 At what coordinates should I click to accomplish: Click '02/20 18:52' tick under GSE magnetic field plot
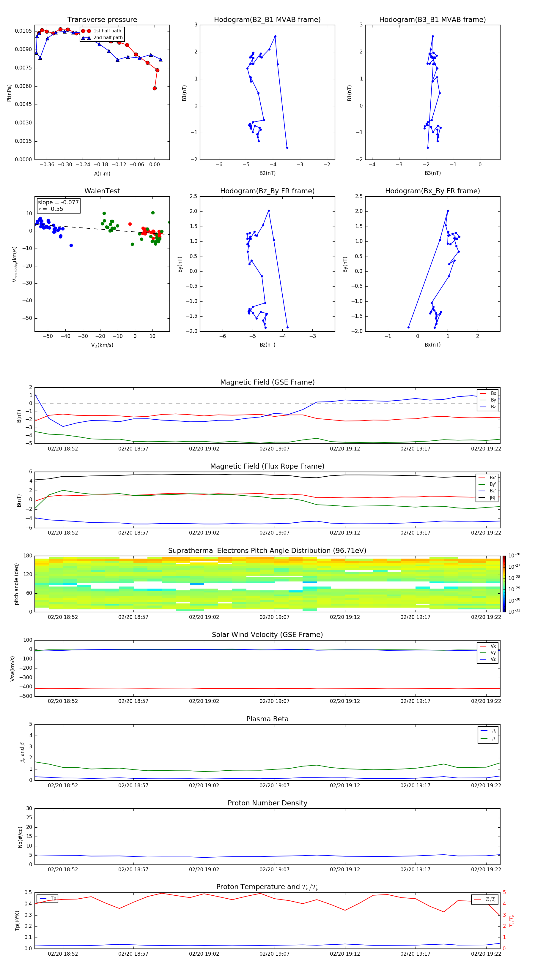63,449
